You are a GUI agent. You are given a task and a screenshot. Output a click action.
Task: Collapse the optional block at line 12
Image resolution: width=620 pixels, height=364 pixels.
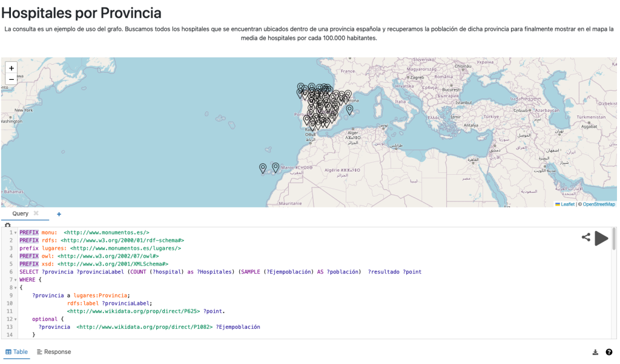click(x=15, y=319)
